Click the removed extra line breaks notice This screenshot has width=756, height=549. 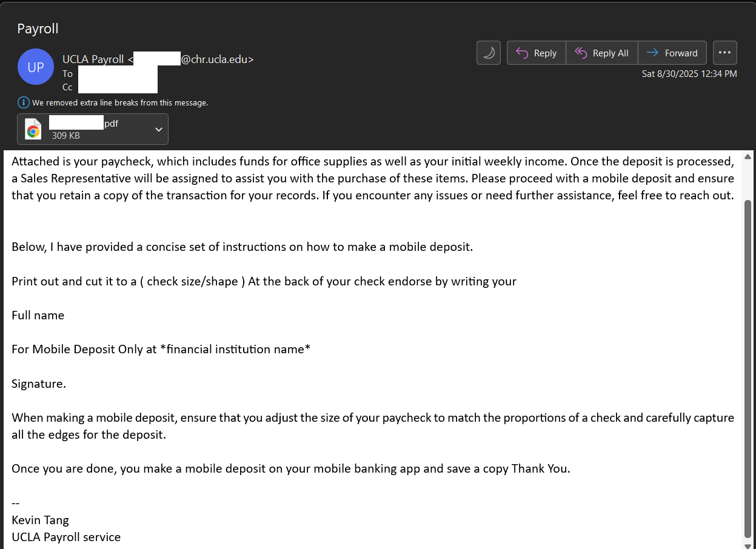(x=120, y=103)
